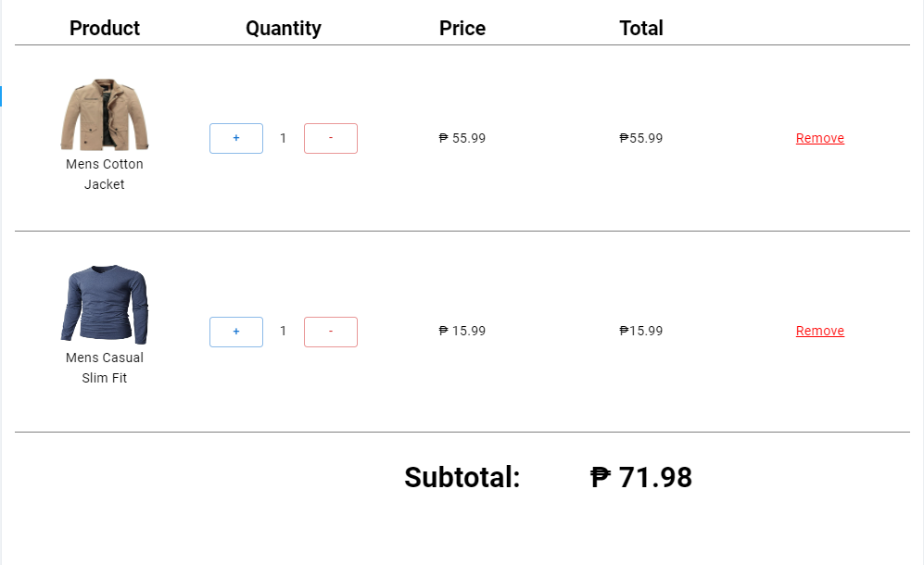This screenshot has height=565, width=924.
Task: Click the Subtotal label
Action: click(x=462, y=478)
